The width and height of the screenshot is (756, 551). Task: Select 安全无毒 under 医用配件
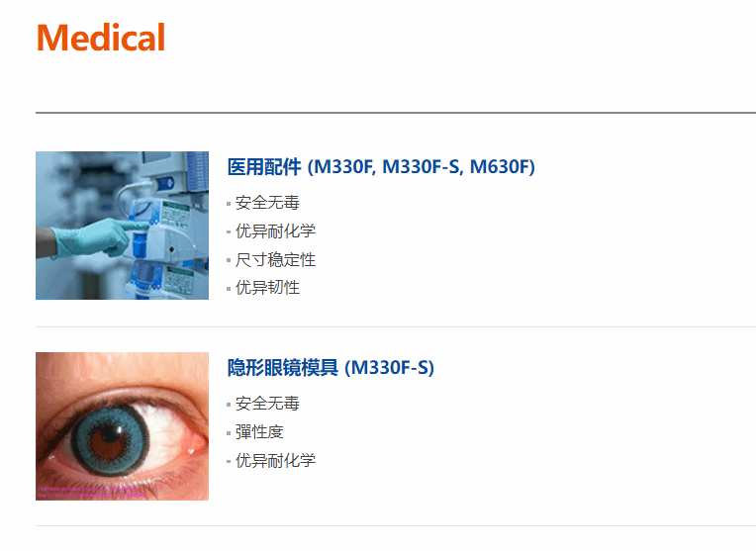point(267,203)
